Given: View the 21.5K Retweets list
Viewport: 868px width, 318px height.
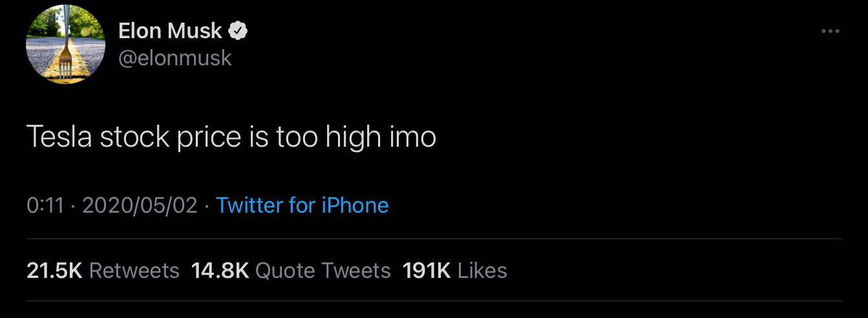Looking at the screenshot, I should click(x=103, y=270).
